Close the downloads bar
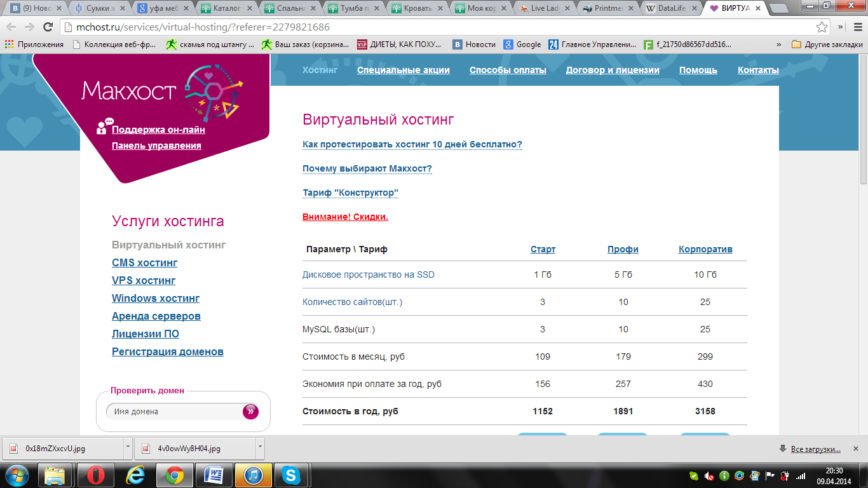868x488 pixels. 857,449
